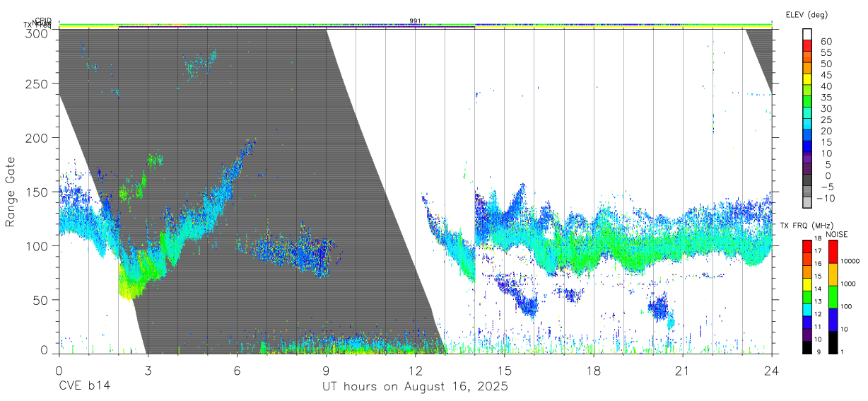Click the "24" hour tick on the UT axis
The image size is (868, 401).
tap(771, 370)
